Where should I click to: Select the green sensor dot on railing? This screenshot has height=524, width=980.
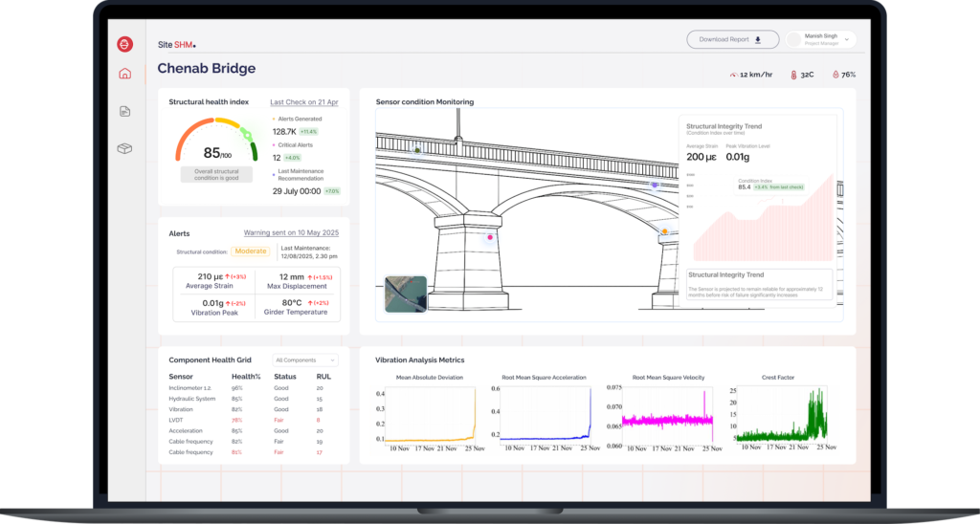416,150
